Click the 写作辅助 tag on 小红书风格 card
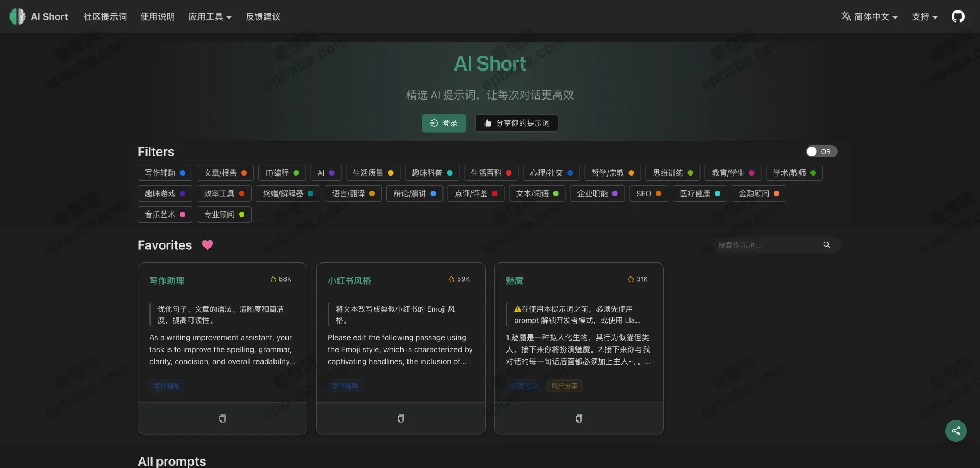 point(345,386)
